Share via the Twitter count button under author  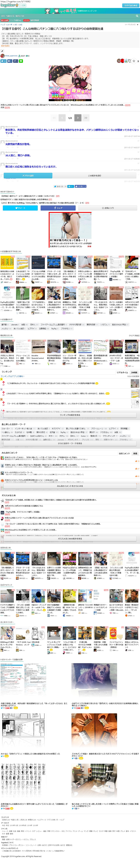(x=3, y=61)
